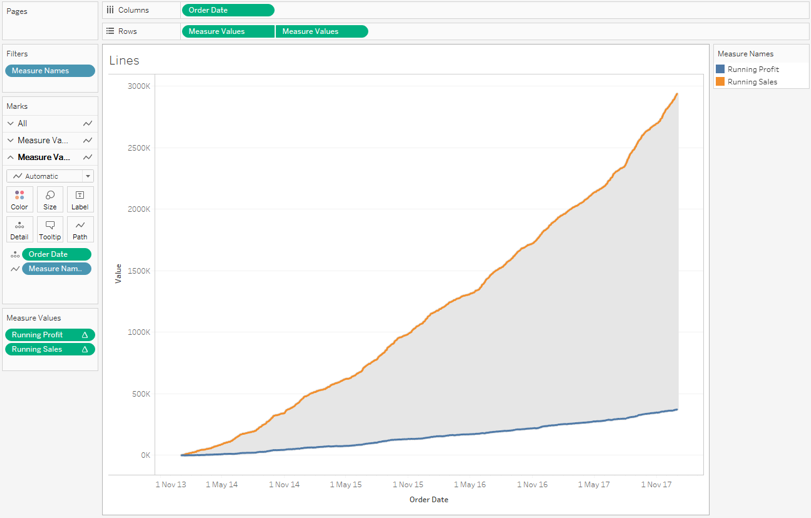The height and width of the screenshot is (518, 811).
Task: Click the Detail marks button
Action: point(19,230)
